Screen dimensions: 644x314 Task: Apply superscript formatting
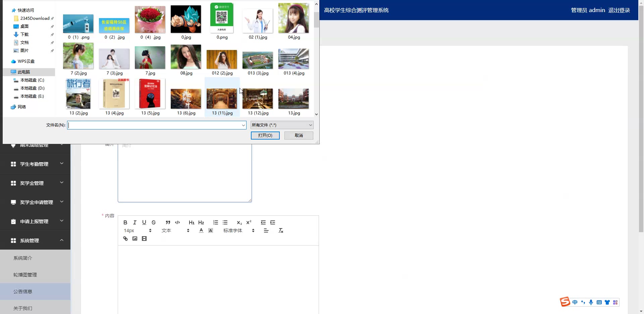click(x=249, y=222)
